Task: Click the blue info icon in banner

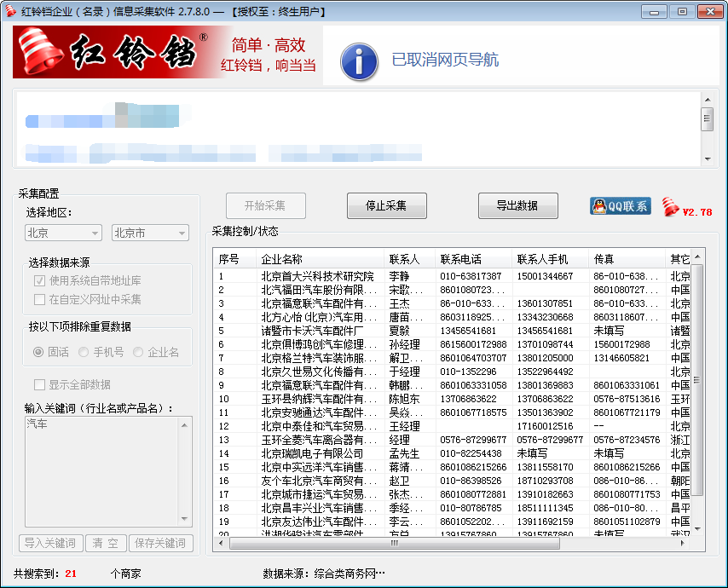Action: pos(359,61)
